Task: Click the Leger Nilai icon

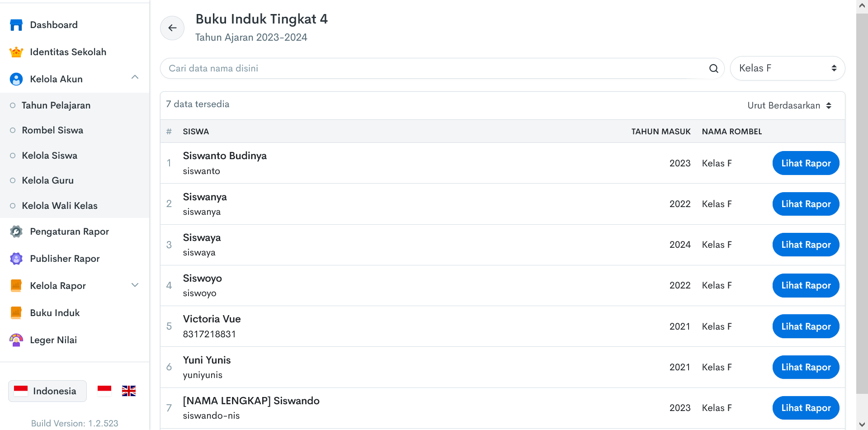Action: click(16, 340)
